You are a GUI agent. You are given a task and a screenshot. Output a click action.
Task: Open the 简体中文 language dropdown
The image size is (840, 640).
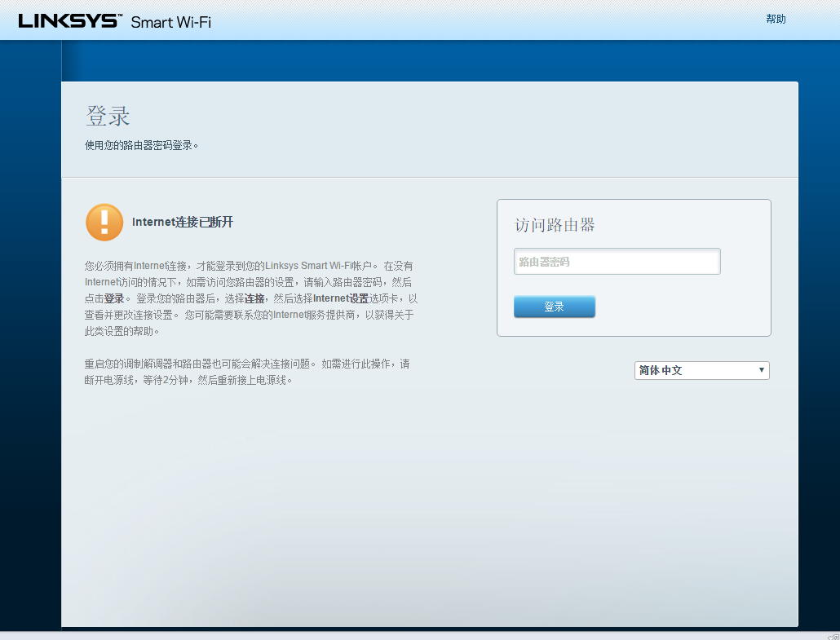[702, 370]
